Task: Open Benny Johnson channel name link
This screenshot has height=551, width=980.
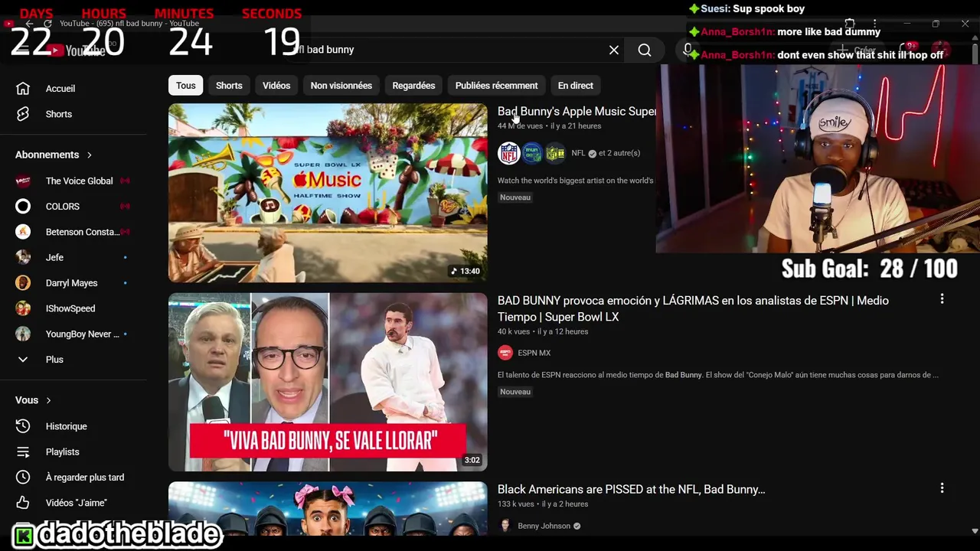Action: pos(544,526)
